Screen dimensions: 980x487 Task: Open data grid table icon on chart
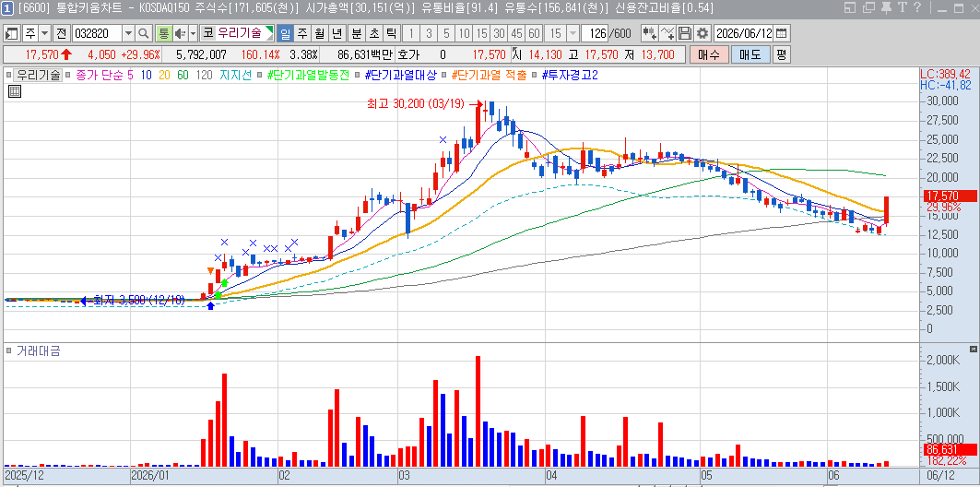pyautogui.click(x=15, y=92)
